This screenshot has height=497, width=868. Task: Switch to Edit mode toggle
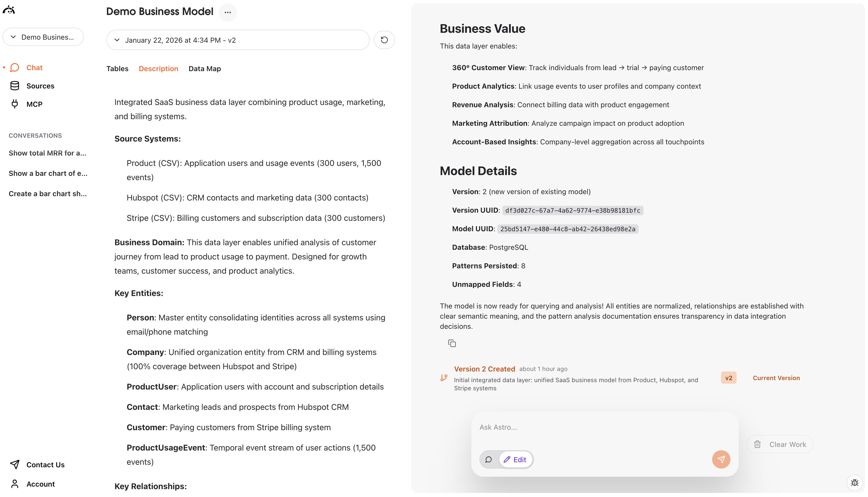click(516, 459)
